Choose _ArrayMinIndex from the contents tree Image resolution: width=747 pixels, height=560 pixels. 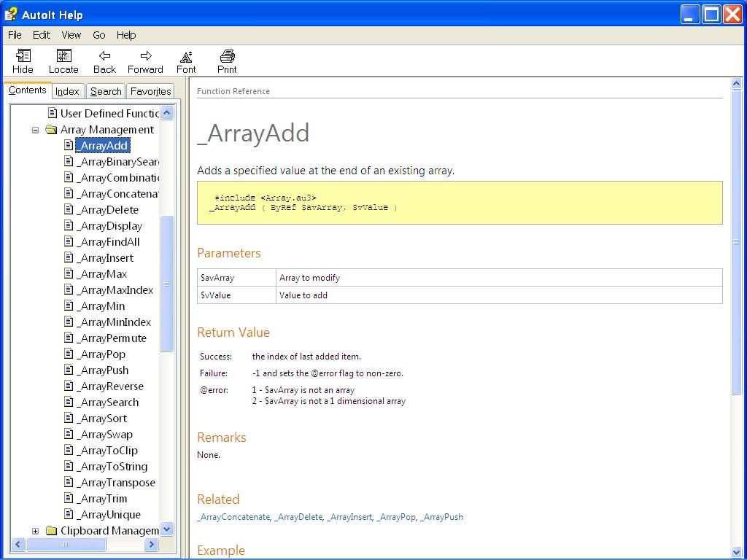click(x=114, y=322)
